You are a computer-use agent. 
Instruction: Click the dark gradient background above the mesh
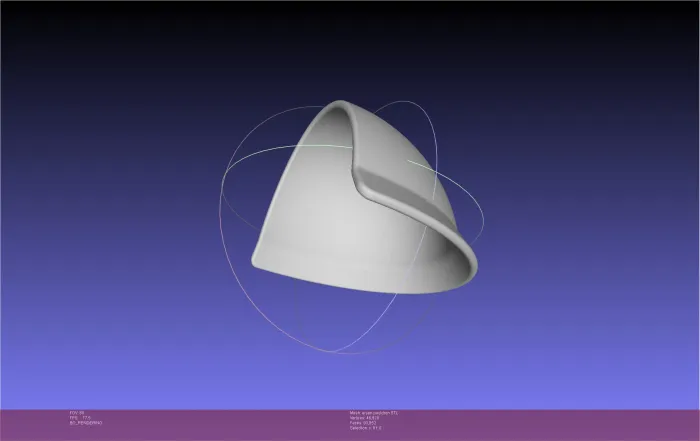click(348, 49)
